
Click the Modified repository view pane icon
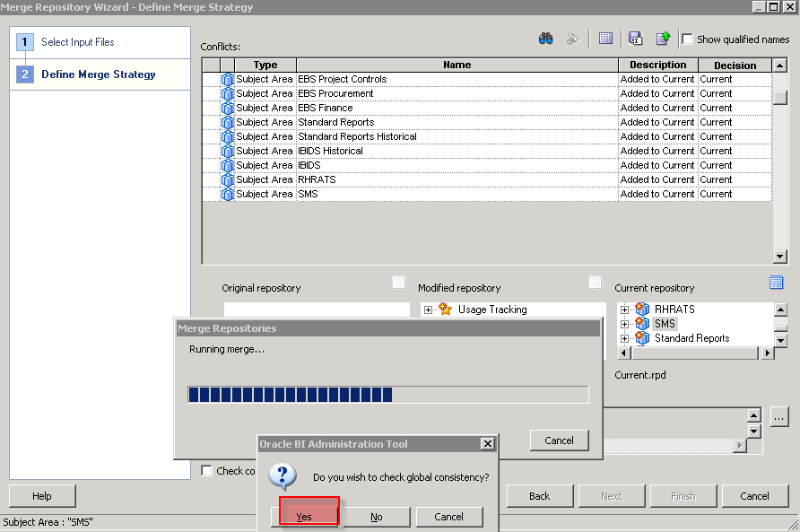(x=595, y=283)
